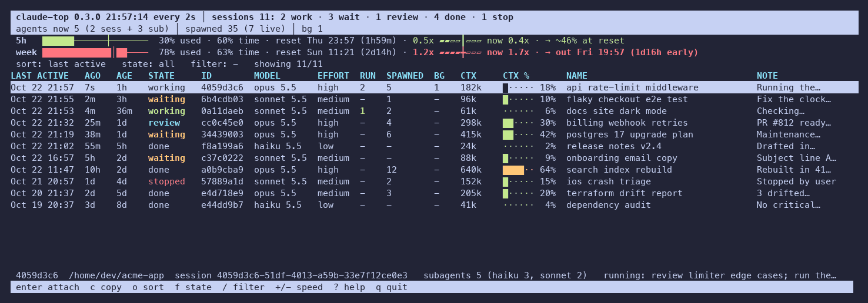
Task: Click the release notes v2.4 name
Action: coord(613,146)
